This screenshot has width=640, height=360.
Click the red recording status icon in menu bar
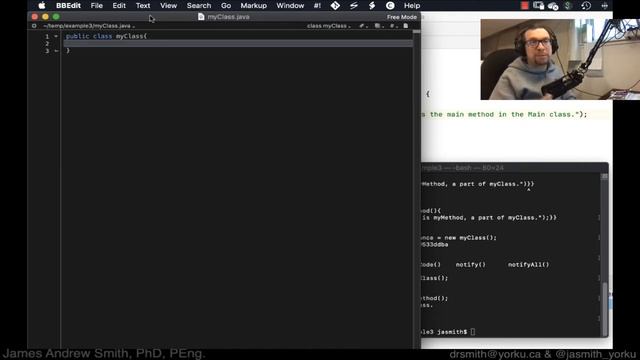(524, 6)
